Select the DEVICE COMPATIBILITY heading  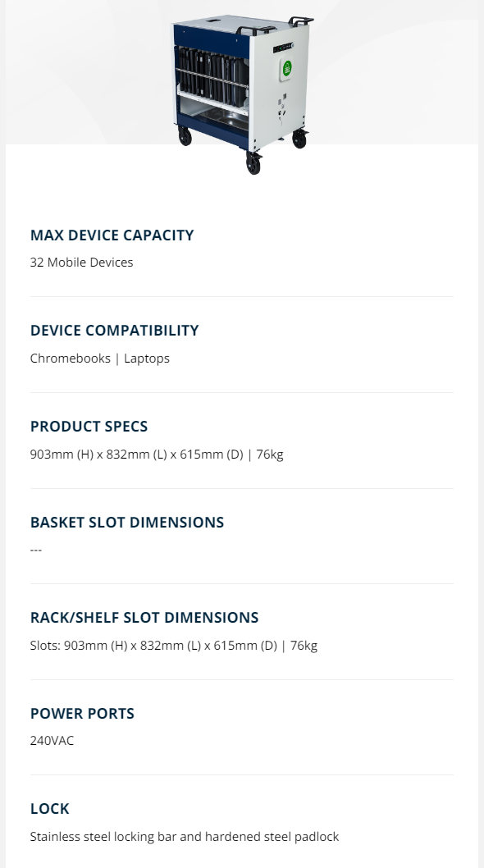(x=114, y=330)
